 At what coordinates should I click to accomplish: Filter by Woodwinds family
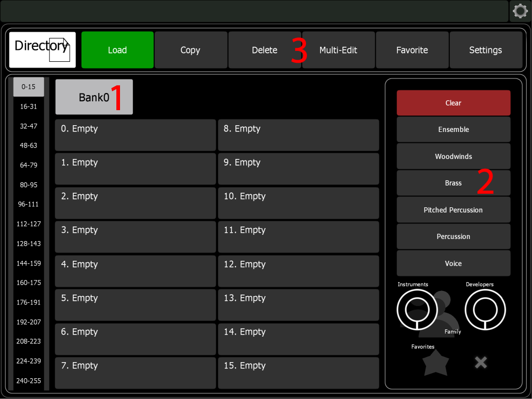tap(454, 156)
